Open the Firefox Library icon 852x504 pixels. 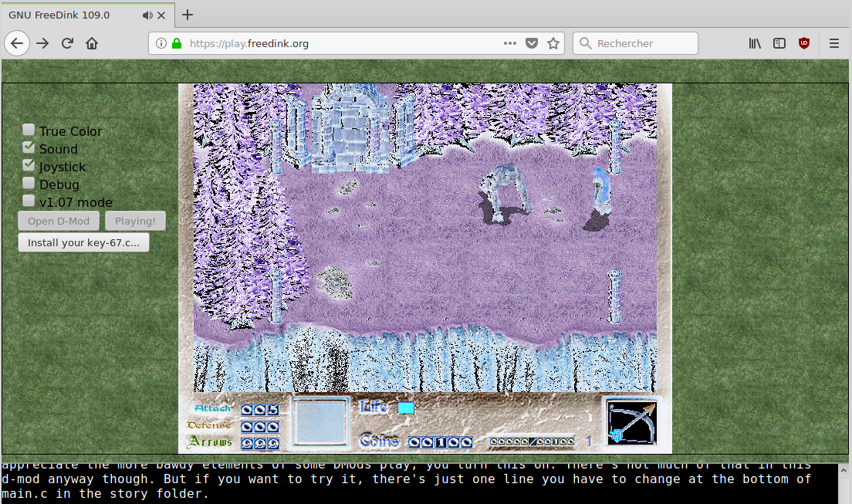coord(755,43)
